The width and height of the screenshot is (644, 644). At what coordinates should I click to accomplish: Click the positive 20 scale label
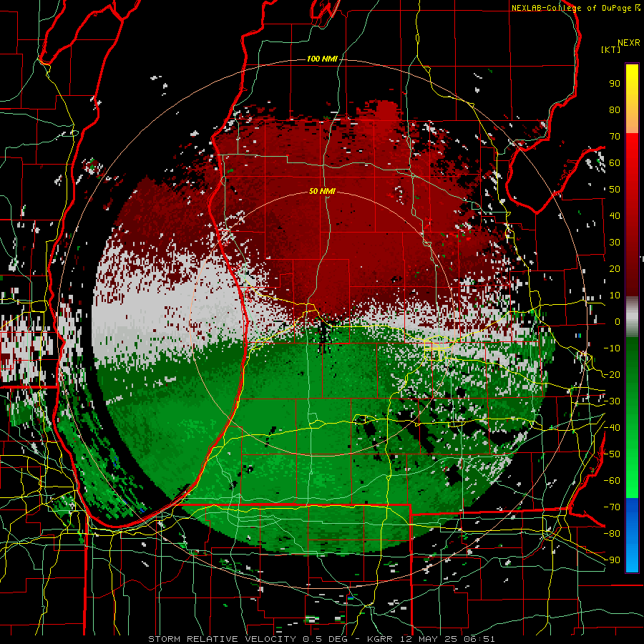tap(615, 269)
